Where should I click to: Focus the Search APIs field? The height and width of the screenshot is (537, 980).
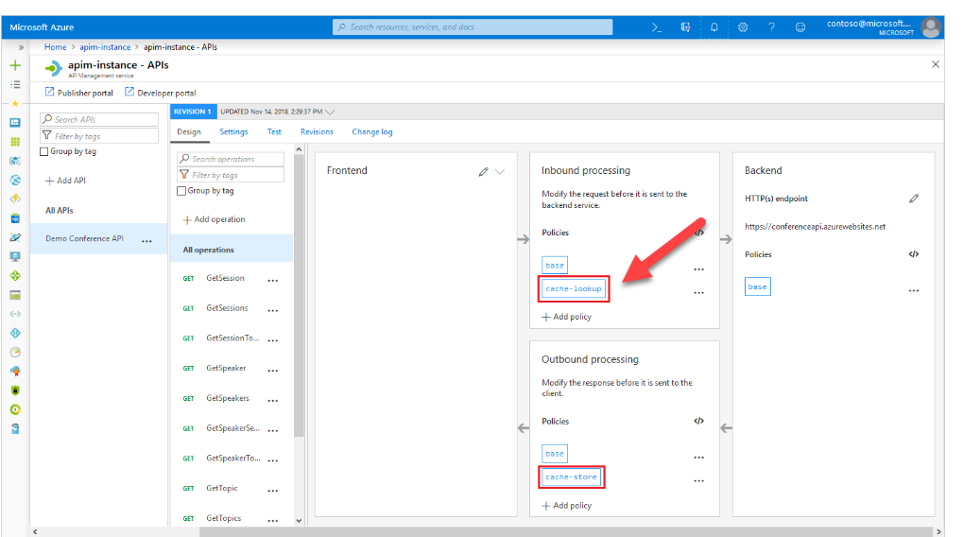click(99, 119)
